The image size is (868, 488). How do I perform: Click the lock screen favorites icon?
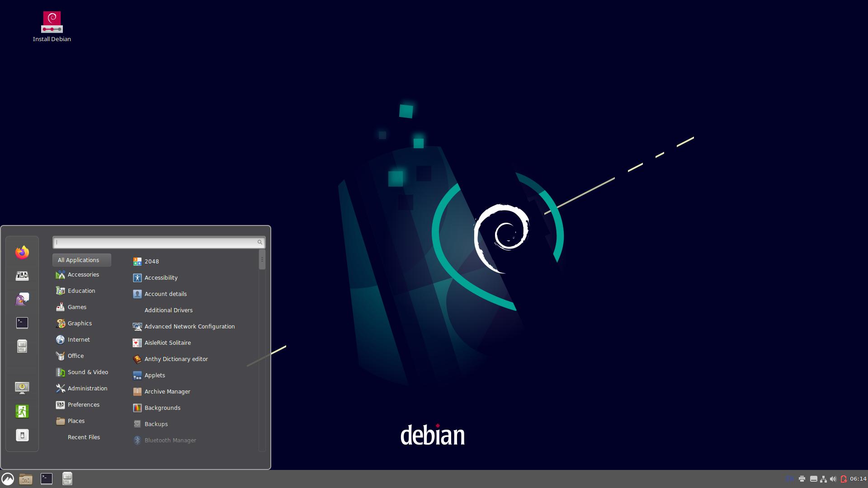click(22, 388)
